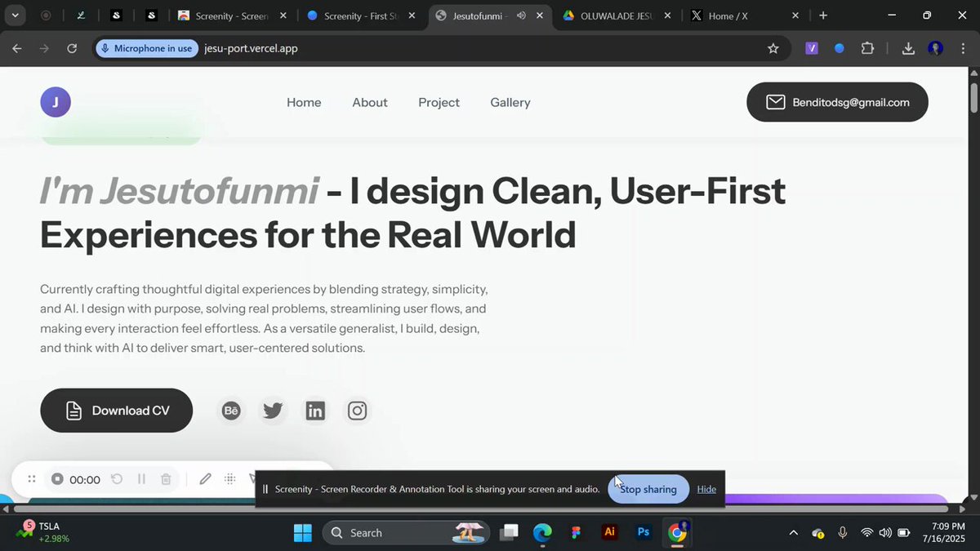Open Wi-Fi network settings in tray
This screenshot has height=551, width=980.
coord(866,532)
